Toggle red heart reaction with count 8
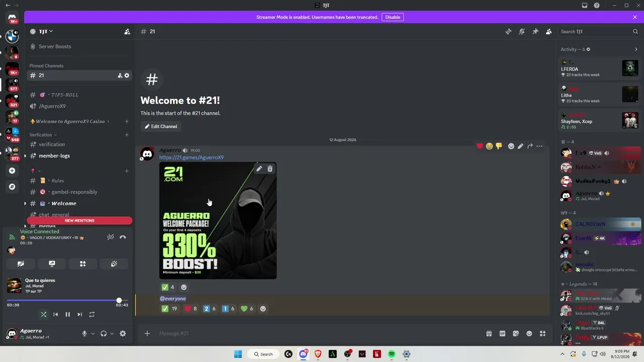Image resolution: width=644 pixels, height=362 pixels. click(191, 309)
